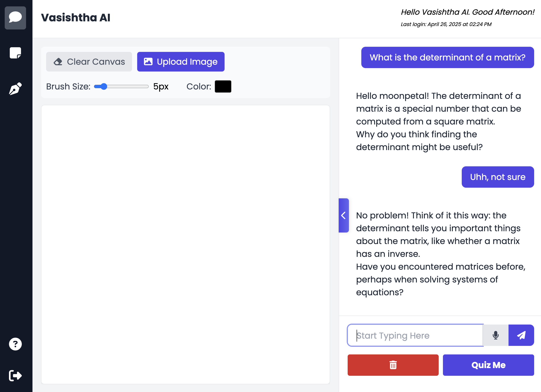Click the Upload Image button

[181, 62]
